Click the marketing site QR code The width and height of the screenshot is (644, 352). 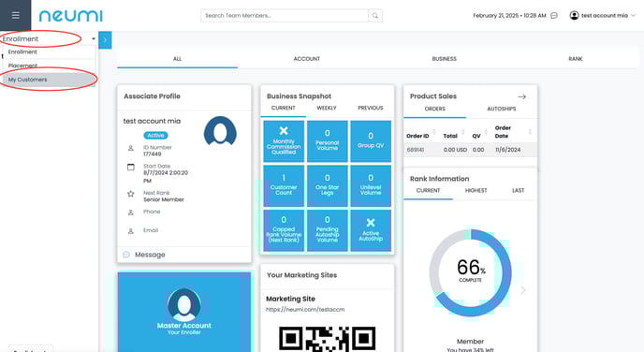328,339
